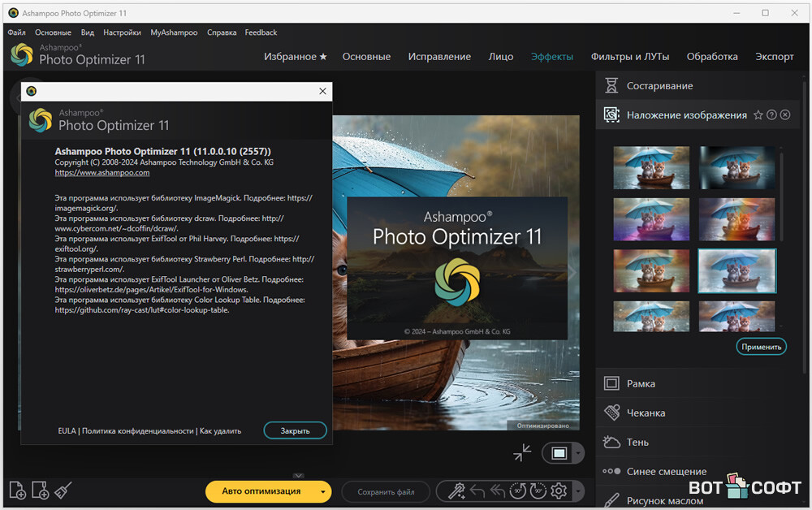812x510 pixels.
Task: Switch to the Обработка tab
Action: [x=712, y=56]
